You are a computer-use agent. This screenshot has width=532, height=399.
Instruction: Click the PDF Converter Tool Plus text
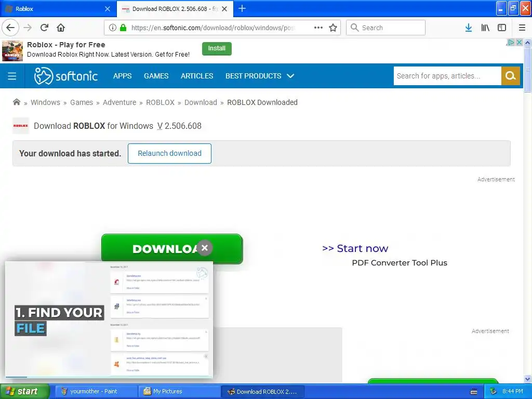click(400, 263)
